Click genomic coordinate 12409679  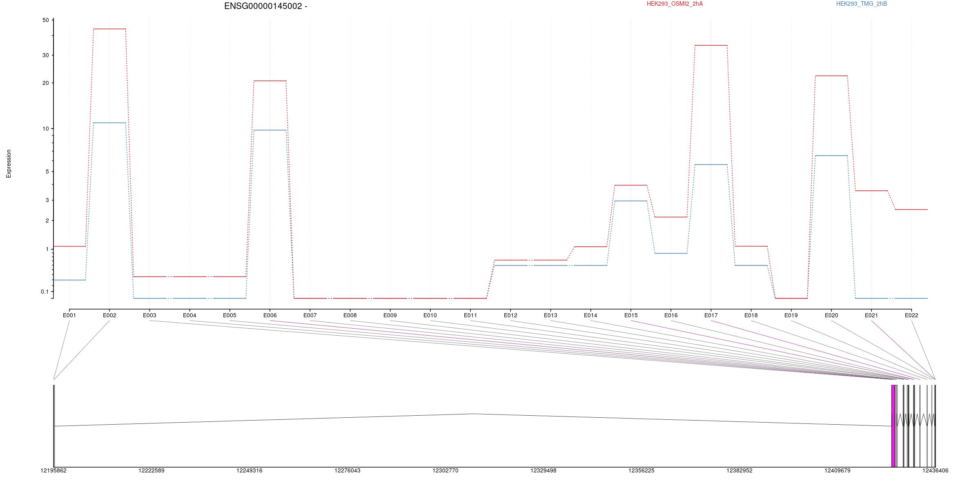837,470
